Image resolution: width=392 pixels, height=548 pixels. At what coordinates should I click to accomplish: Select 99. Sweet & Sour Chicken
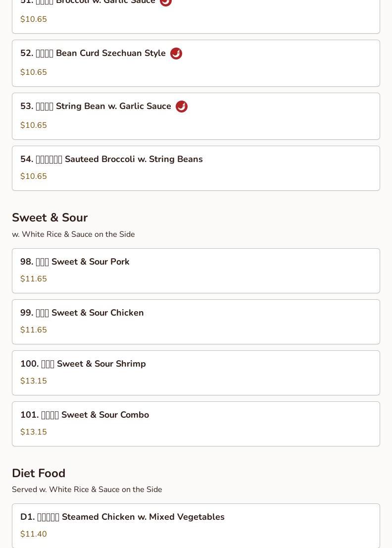pyautogui.click(x=196, y=322)
